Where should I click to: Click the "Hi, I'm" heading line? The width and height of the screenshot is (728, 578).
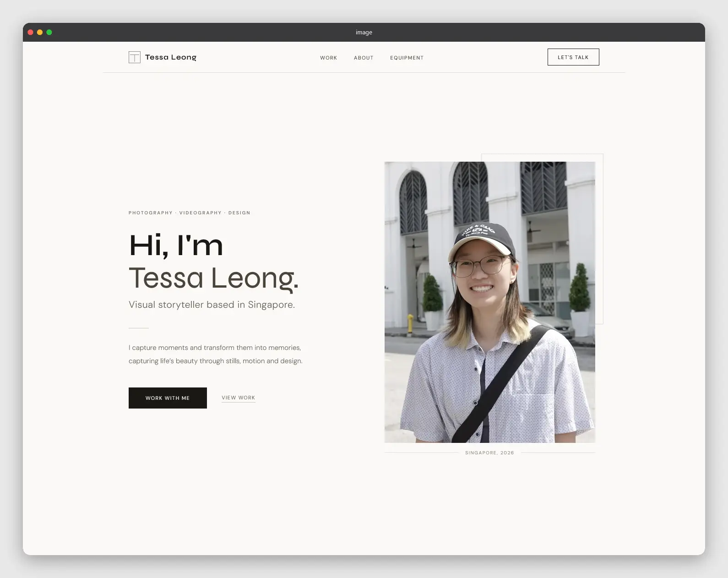pyautogui.click(x=176, y=245)
